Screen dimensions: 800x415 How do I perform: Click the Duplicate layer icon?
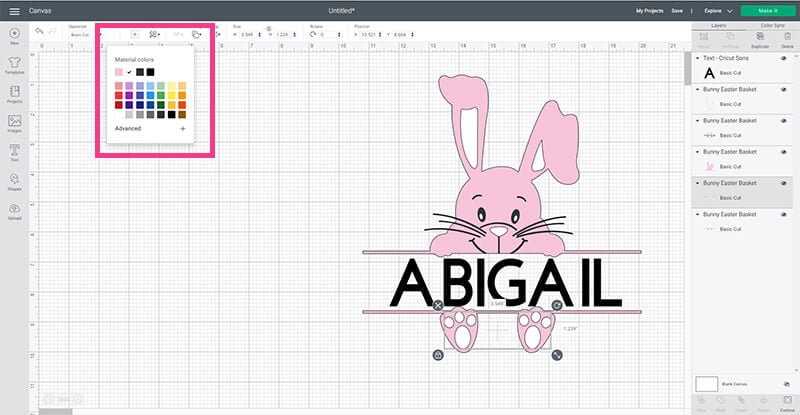(x=762, y=40)
